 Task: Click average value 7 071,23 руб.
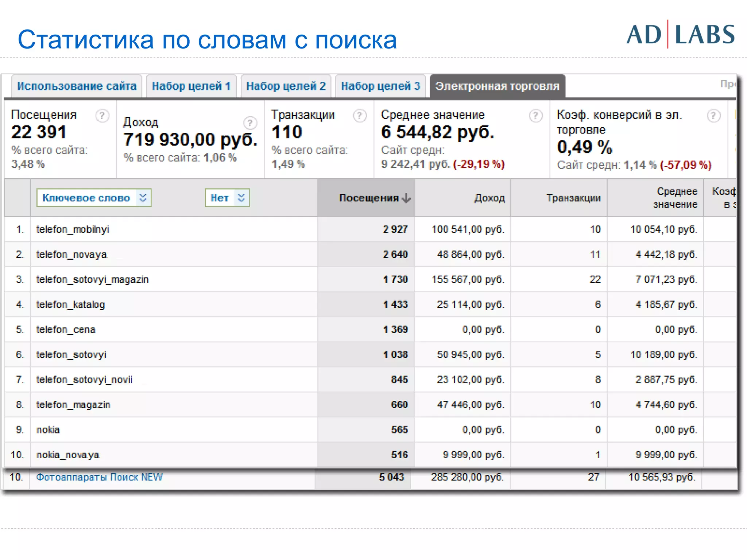(666, 280)
